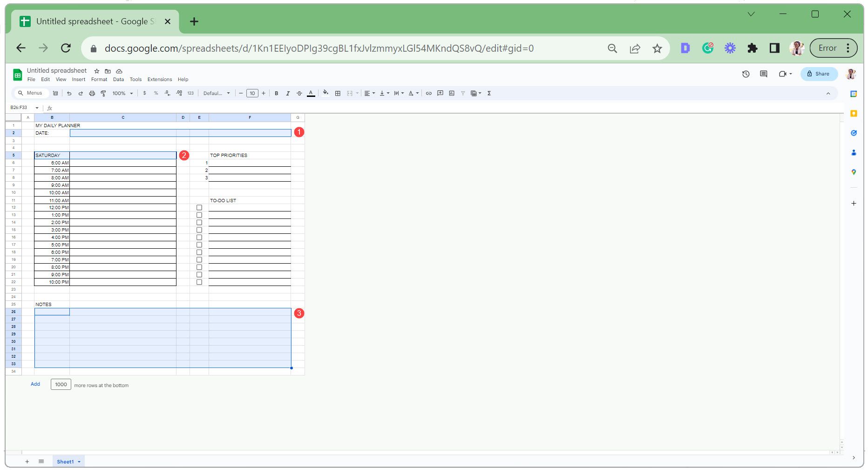Open the Sheet1 tab menu
The width and height of the screenshot is (868, 470).
point(78,462)
